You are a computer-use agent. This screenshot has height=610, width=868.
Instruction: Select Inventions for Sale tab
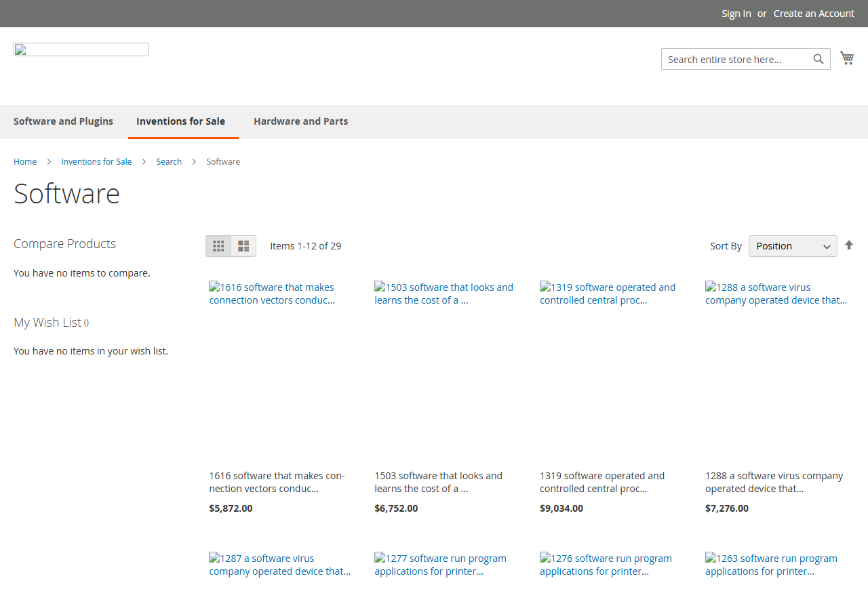tap(181, 121)
